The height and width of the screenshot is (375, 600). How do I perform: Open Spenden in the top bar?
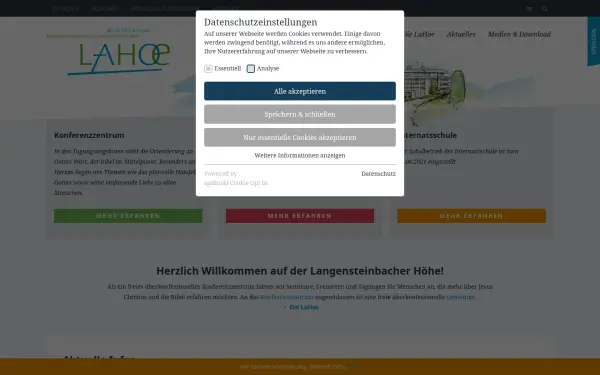pyautogui.click(x=66, y=9)
